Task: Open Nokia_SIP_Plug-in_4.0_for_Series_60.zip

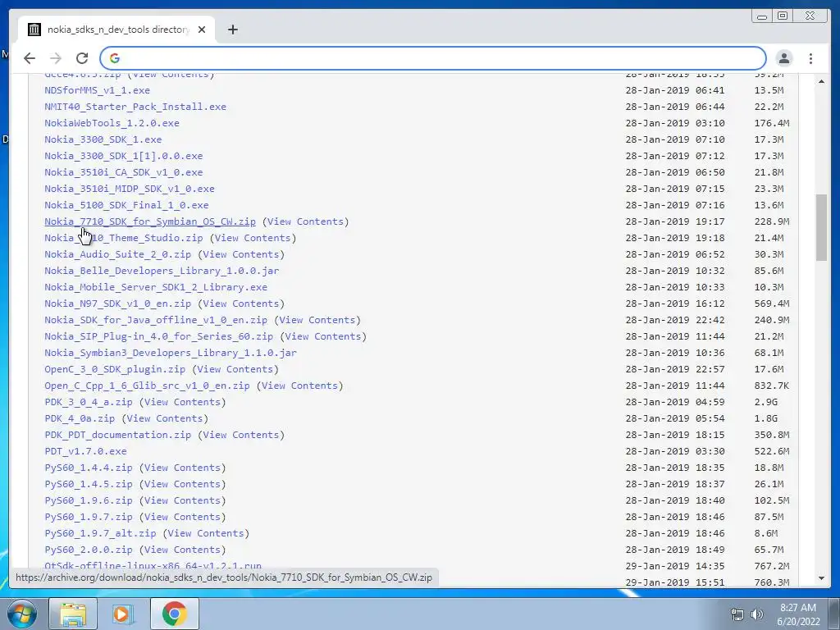Action: click(158, 336)
